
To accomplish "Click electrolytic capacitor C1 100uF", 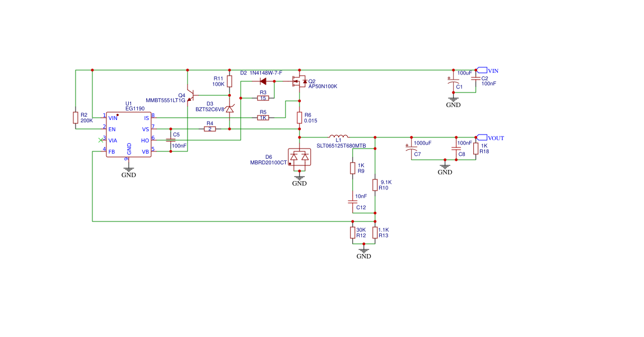I will pyautogui.click(x=452, y=81).
